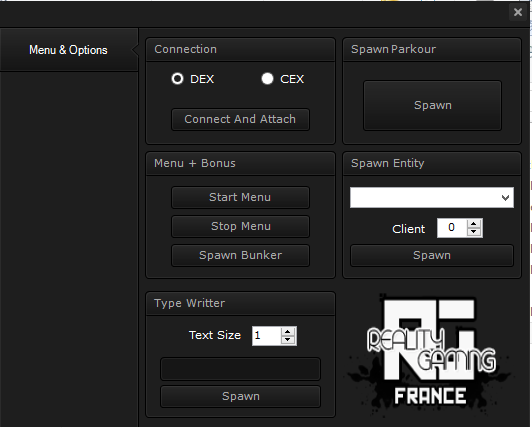Click the Spawn button under Client field

point(432,255)
